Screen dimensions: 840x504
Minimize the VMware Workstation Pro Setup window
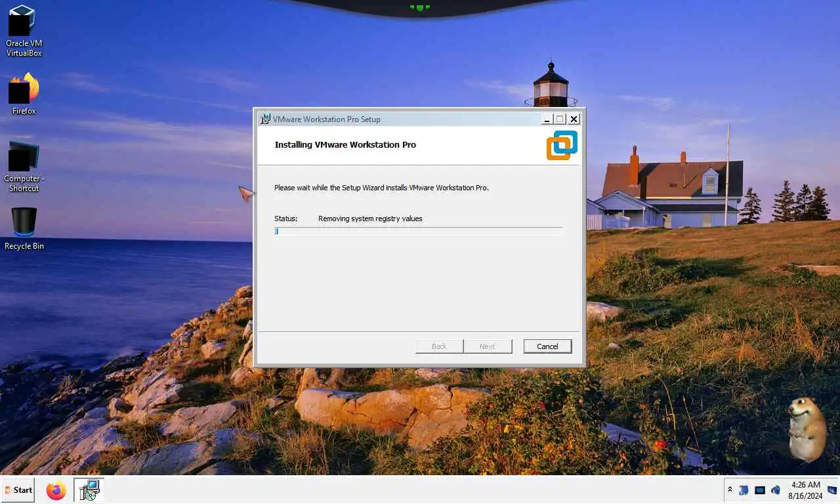click(x=547, y=119)
